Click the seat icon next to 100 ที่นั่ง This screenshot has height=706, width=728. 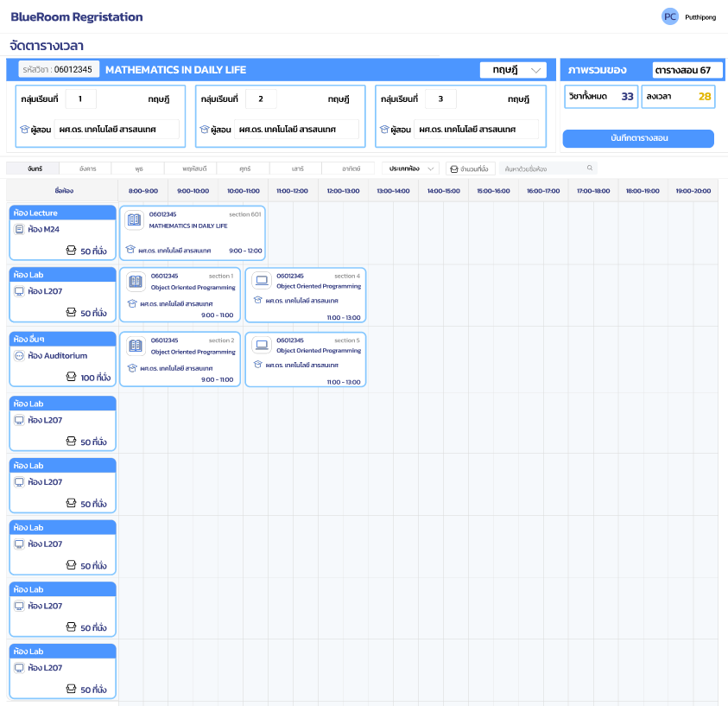(71, 378)
